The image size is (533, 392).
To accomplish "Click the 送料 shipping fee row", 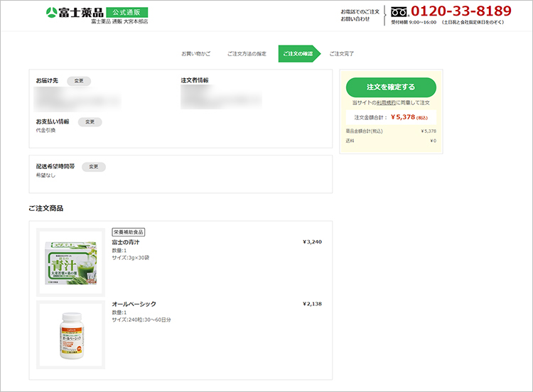I will point(391,141).
